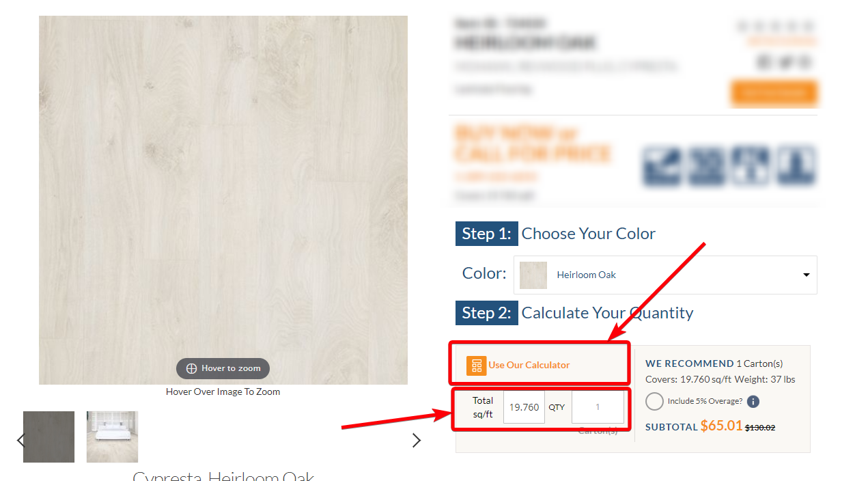Click the first blurred blue feature icon
Image resolution: width=868 pixels, height=481 pixels.
coord(662,166)
